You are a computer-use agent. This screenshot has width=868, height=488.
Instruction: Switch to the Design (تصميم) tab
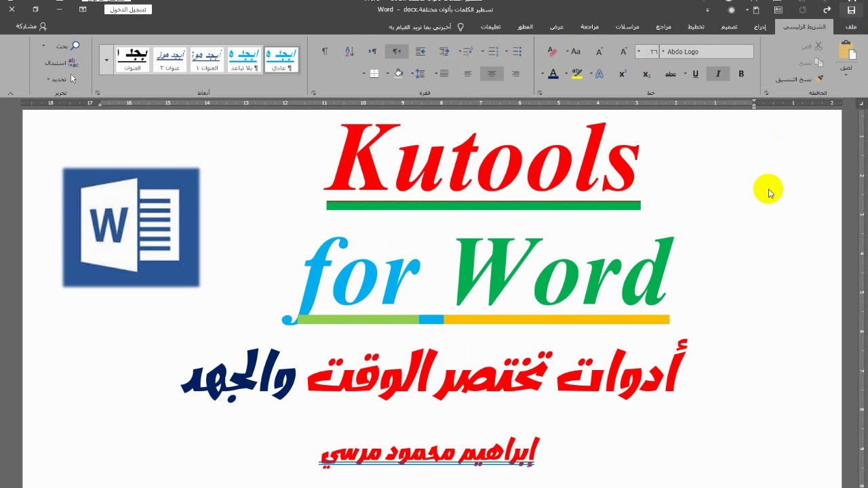[729, 27]
